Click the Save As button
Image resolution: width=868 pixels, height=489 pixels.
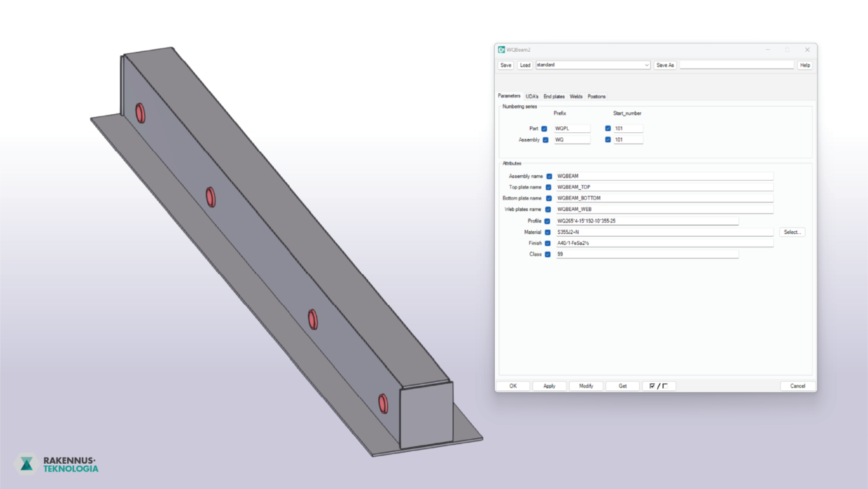coord(664,65)
